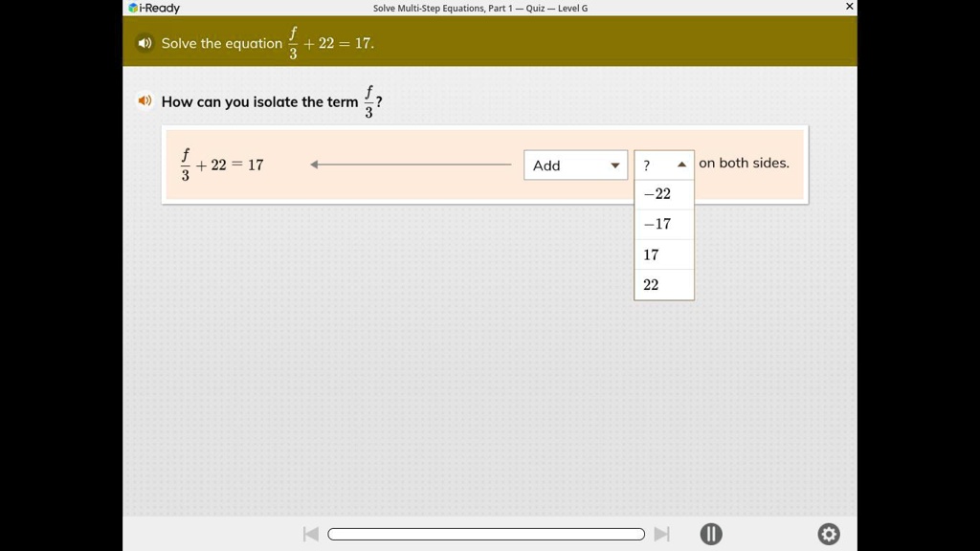Collapse the question-mark dropdown via its arrow
The height and width of the screenshot is (551, 980).
680,164
